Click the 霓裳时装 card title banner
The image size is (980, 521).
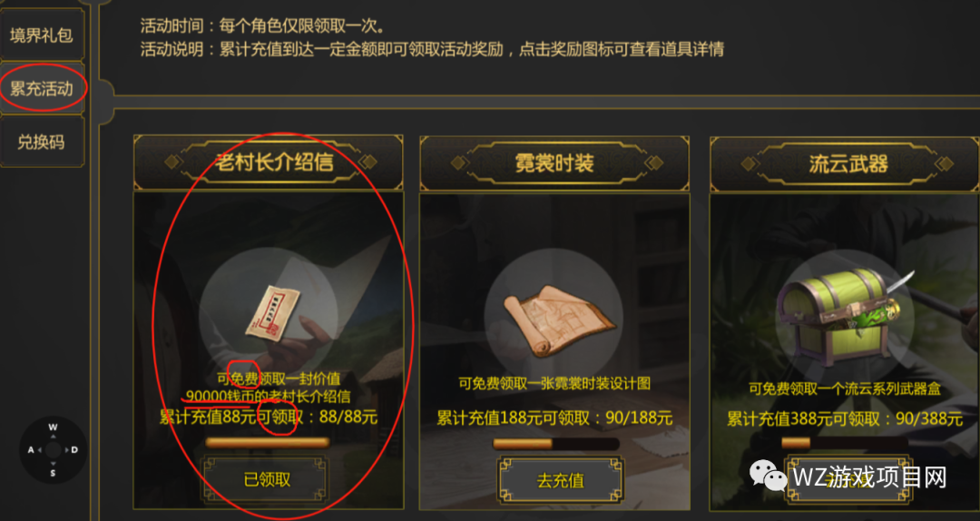click(x=554, y=163)
